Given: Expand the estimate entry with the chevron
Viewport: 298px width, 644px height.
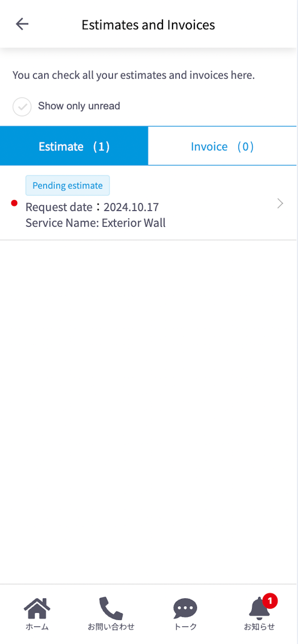Looking at the screenshot, I should click(280, 203).
